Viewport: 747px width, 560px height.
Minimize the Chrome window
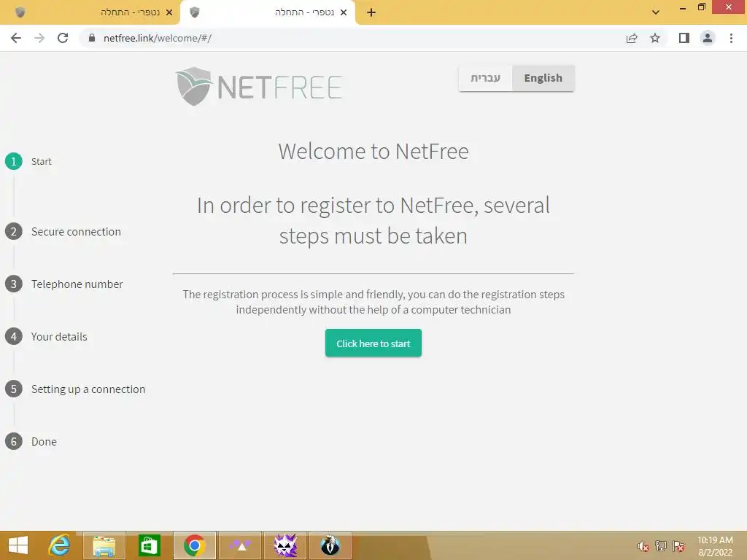tap(683, 7)
